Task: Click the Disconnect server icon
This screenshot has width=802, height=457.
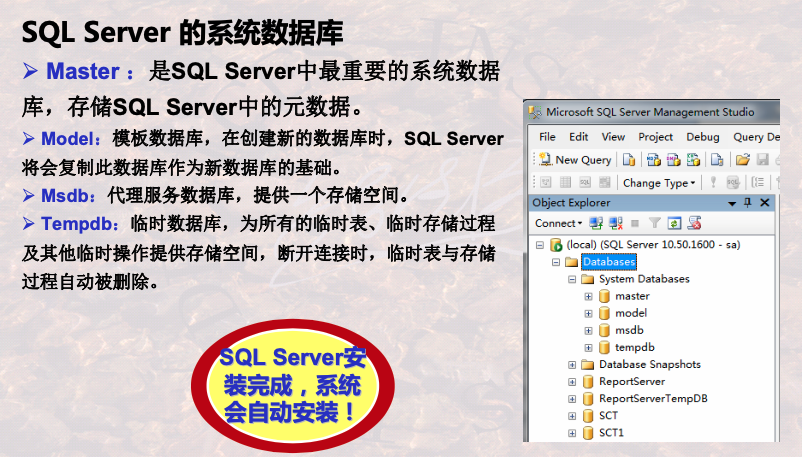Action: [616, 223]
